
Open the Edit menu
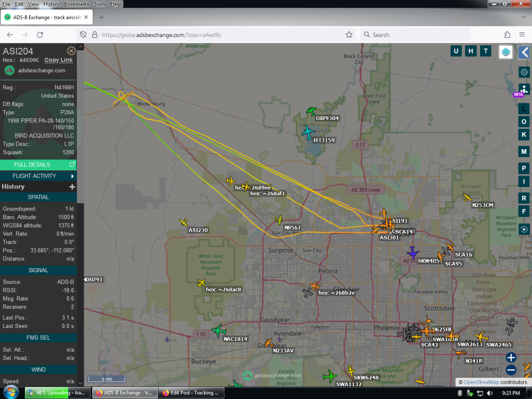19,4
